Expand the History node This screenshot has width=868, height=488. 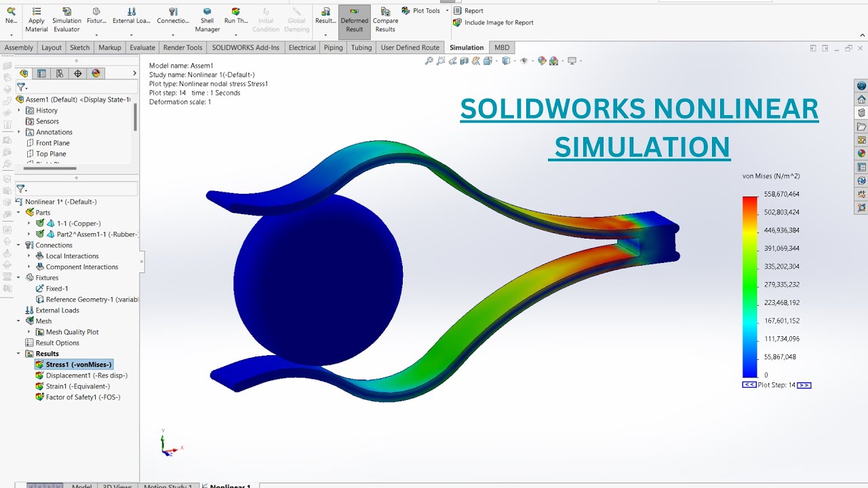click(x=19, y=110)
